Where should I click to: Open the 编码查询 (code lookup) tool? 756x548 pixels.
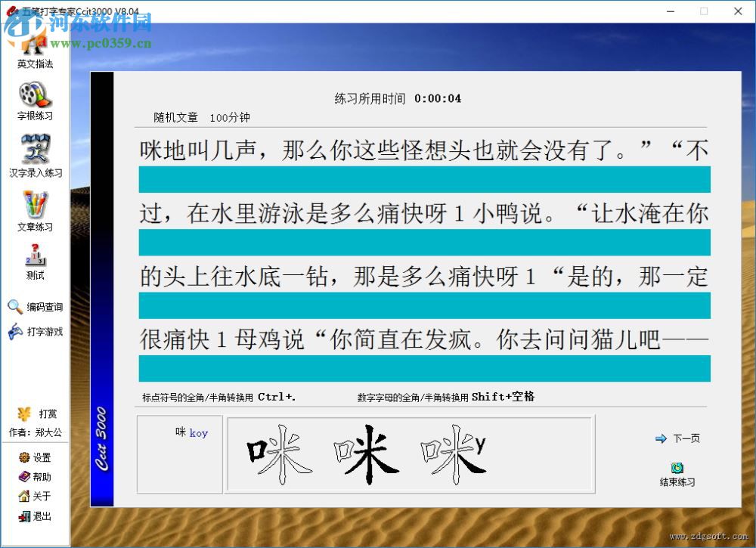(x=33, y=307)
